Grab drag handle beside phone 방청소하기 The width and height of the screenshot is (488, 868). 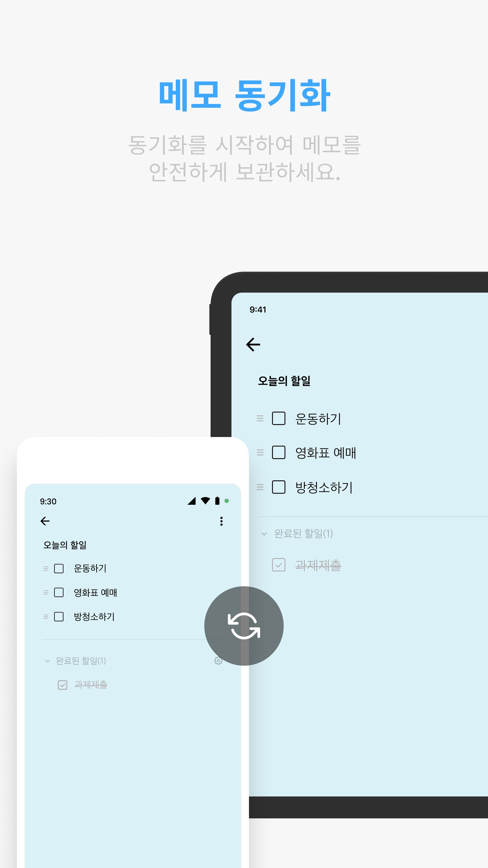point(46,617)
